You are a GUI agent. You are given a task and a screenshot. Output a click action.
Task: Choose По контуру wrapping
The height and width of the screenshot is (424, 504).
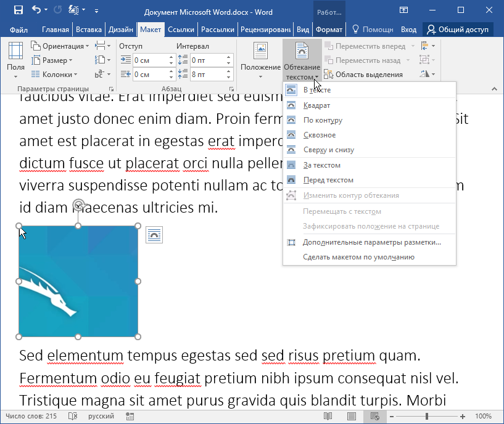coord(370,120)
